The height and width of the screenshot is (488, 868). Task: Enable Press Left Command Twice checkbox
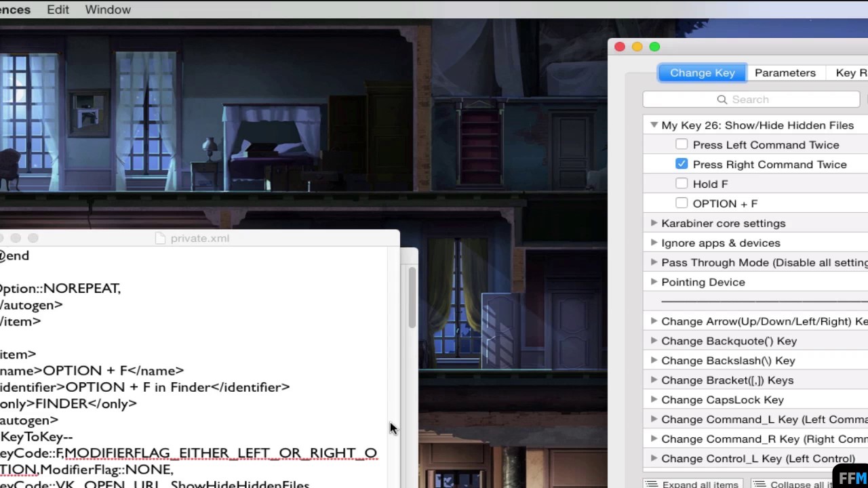[682, 144]
